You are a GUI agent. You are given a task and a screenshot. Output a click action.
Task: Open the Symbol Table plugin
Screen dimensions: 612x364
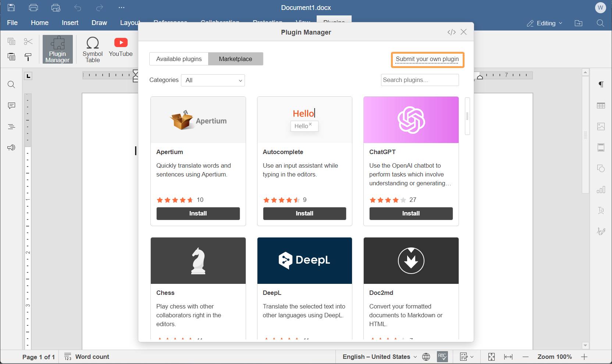pyautogui.click(x=93, y=49)
